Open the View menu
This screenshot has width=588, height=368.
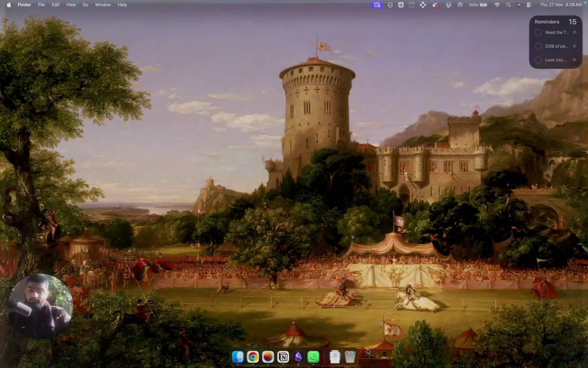pyautogui.click(x=71, y=5)
